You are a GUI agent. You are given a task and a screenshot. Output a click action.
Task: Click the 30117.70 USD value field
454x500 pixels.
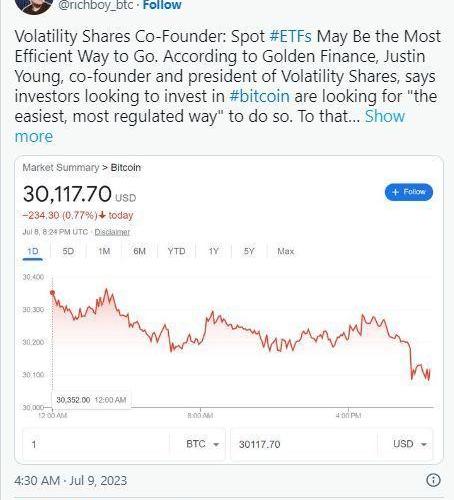click(304, 444)
